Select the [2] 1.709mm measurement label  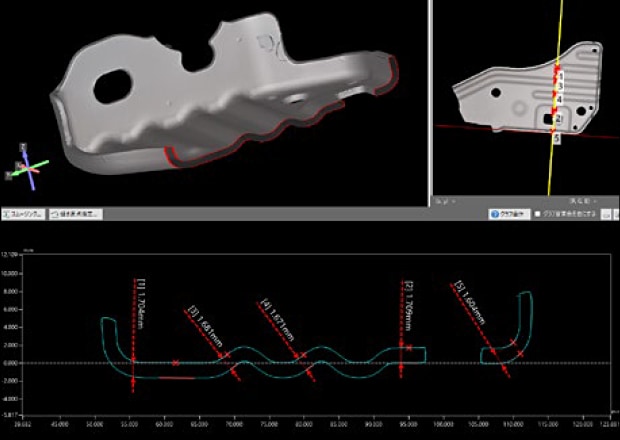pyautogui.click(x=409, y=306)
